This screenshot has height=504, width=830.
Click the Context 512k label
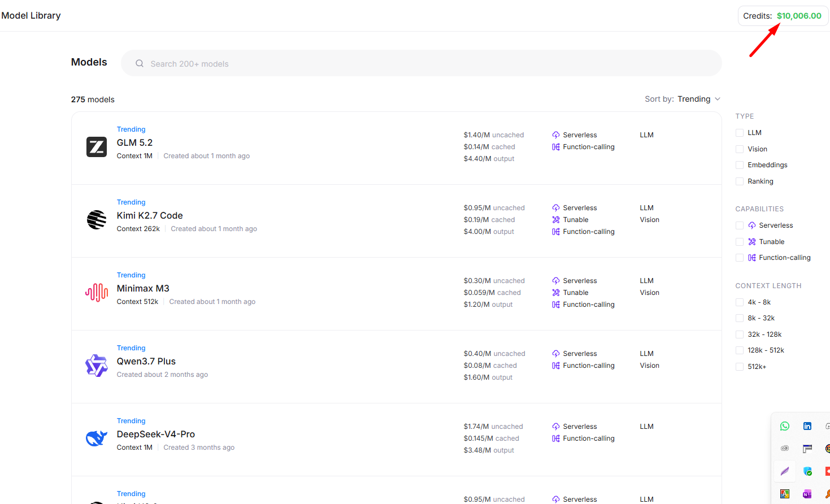click(137, 302)
